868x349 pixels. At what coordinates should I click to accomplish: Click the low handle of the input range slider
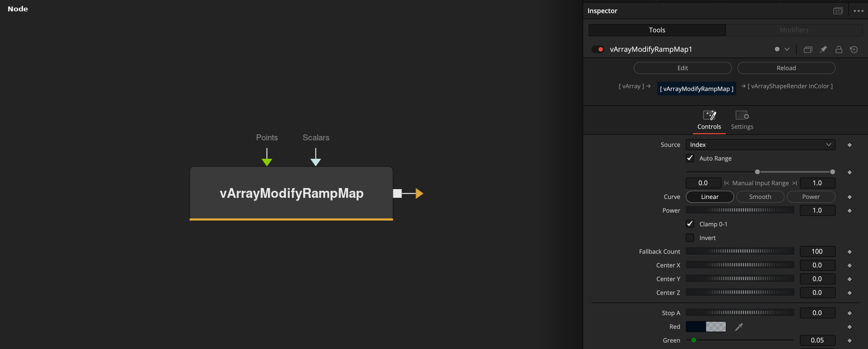pyautogui.click(x=757, y=172)
